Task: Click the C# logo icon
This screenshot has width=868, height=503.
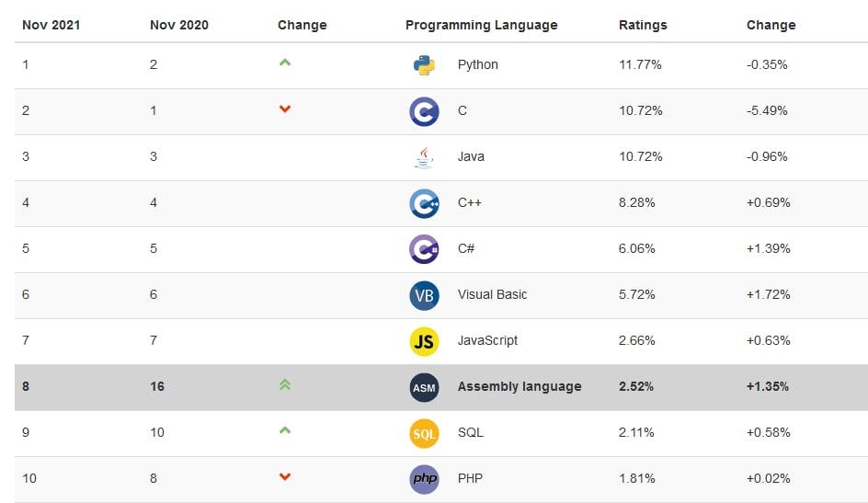Action: tap(424, 249)
